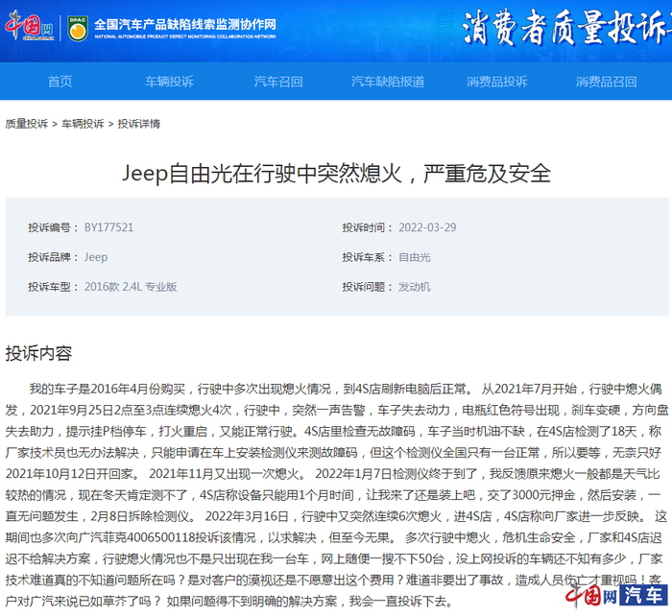The height and width of the screenshot is (616, 672).
Task: Click the DPAC emblem icon
Action: tap(78, 28)
